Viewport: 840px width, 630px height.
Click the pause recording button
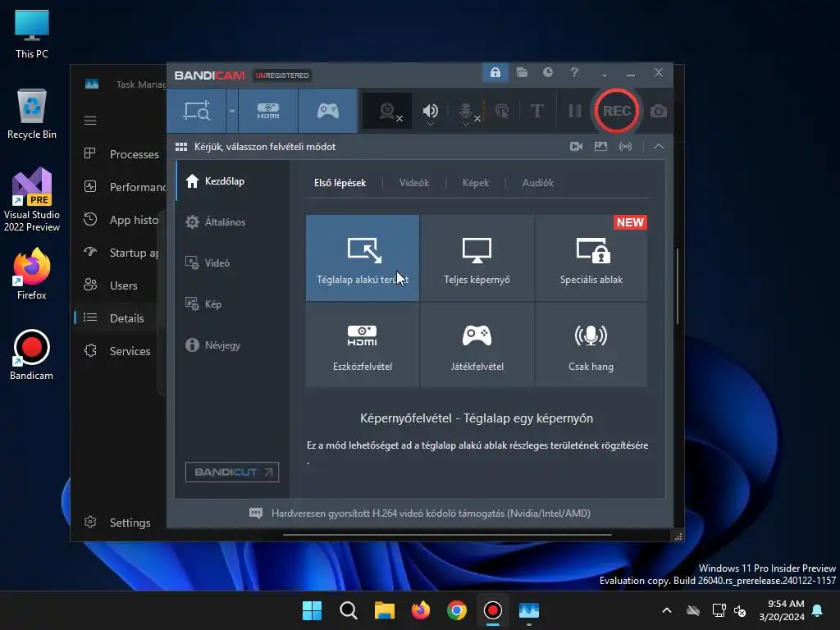(575, 111)
